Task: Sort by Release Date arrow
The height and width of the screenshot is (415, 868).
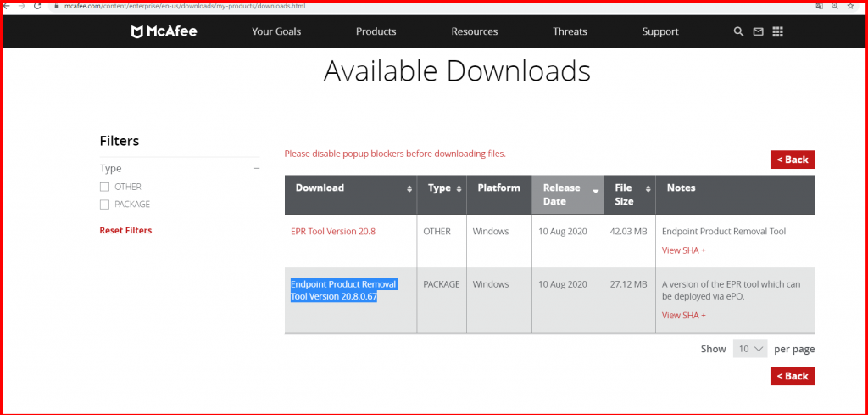Action: [x=596, y=191]
